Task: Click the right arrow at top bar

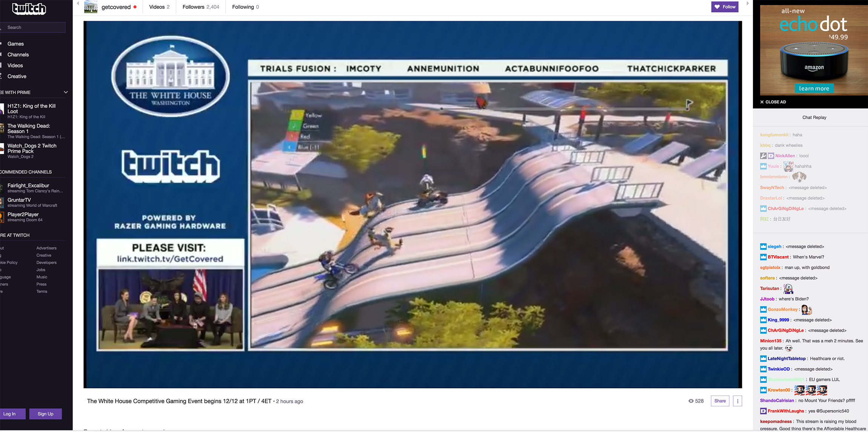Action: pos(748,3)
